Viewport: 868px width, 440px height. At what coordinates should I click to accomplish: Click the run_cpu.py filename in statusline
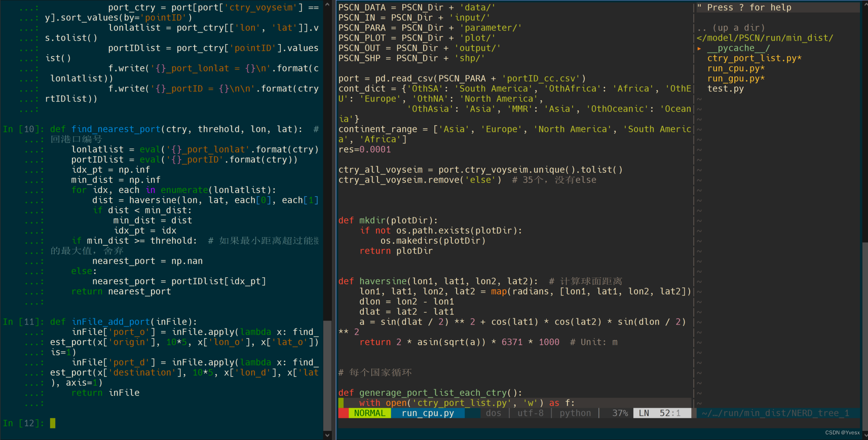428,413
